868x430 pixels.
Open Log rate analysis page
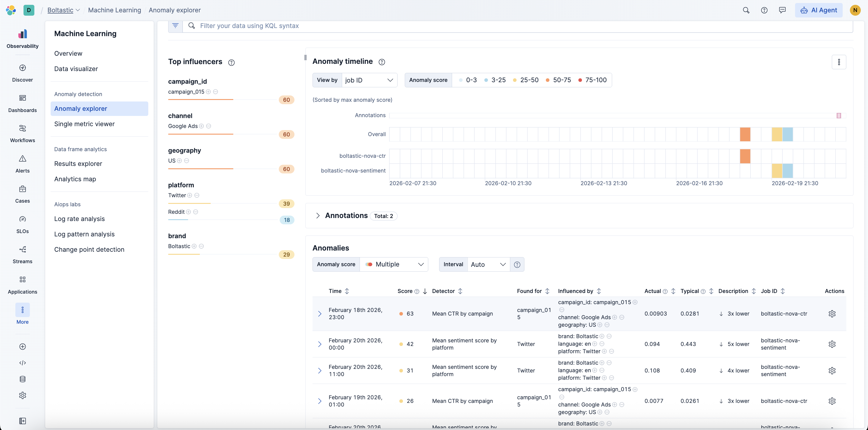(x=79, y=219)
